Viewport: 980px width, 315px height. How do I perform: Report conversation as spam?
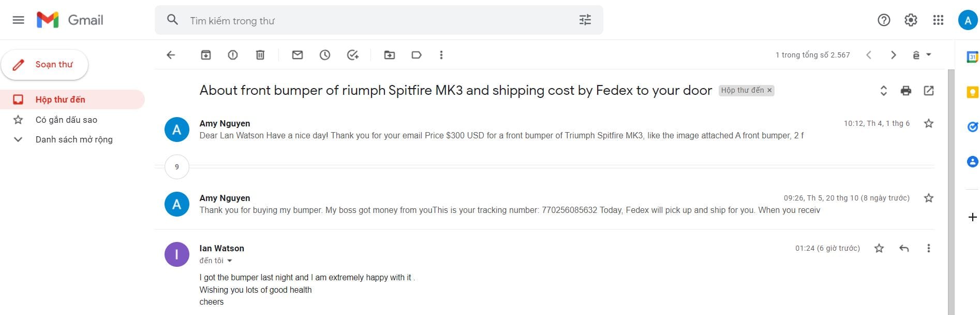[233, 55]
